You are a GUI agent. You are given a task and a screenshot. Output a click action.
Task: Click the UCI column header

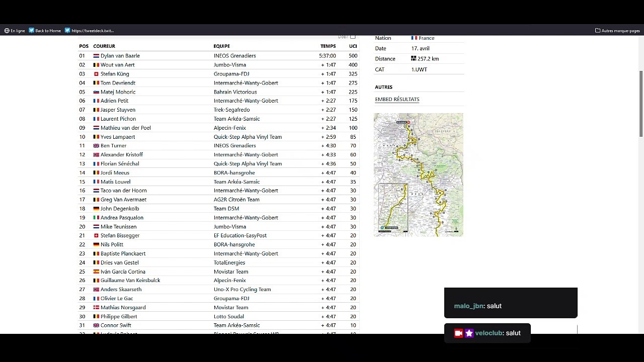pos(353,46)
